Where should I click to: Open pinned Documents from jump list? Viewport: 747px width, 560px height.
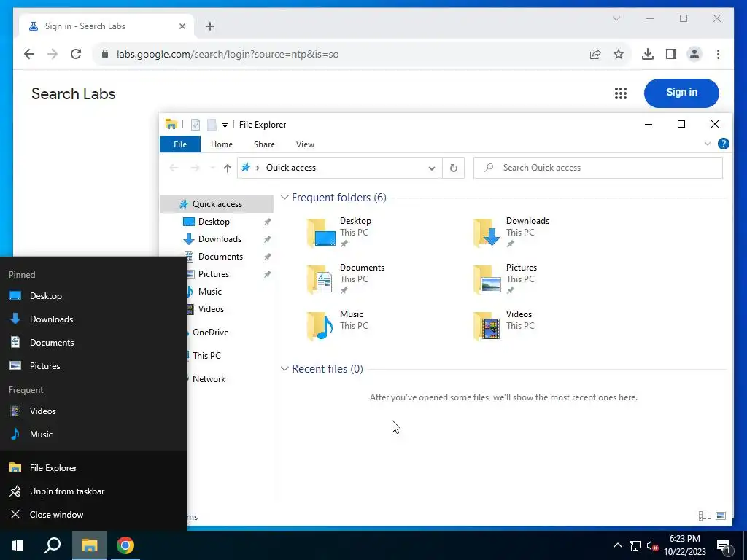pyautogui.click(x=93, y=343)
